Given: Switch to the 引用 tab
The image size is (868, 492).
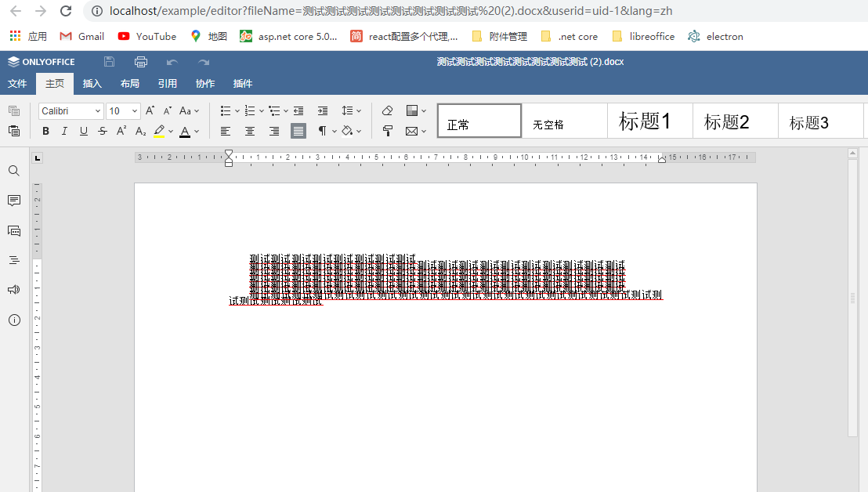Looking at the screenshot, I should 167,84.
